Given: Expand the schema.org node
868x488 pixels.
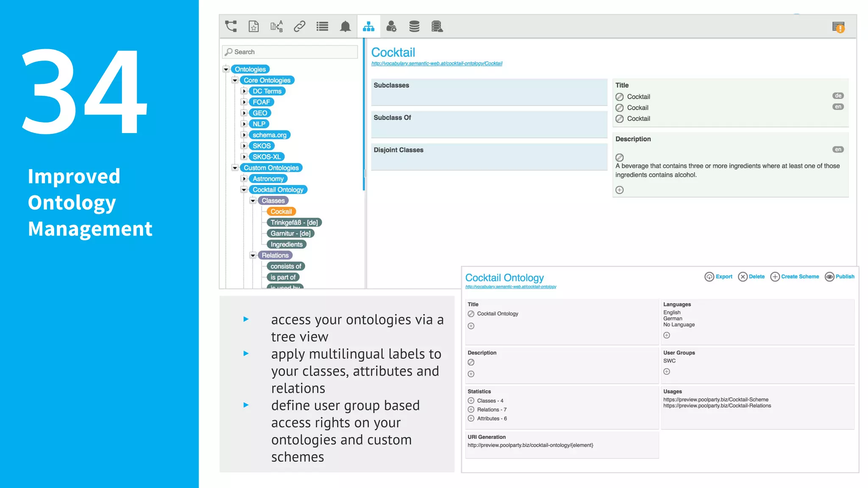Looking at the screenshot, I should [x=244, y=135].
